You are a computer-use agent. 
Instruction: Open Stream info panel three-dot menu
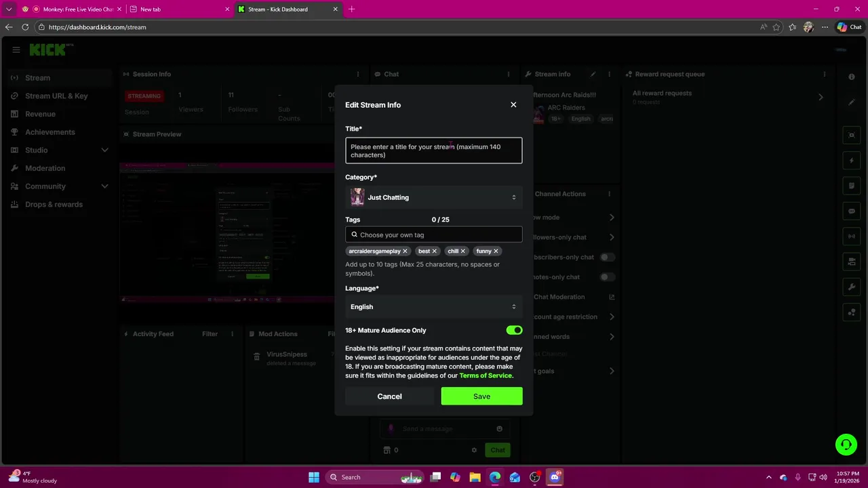[609, 74]
